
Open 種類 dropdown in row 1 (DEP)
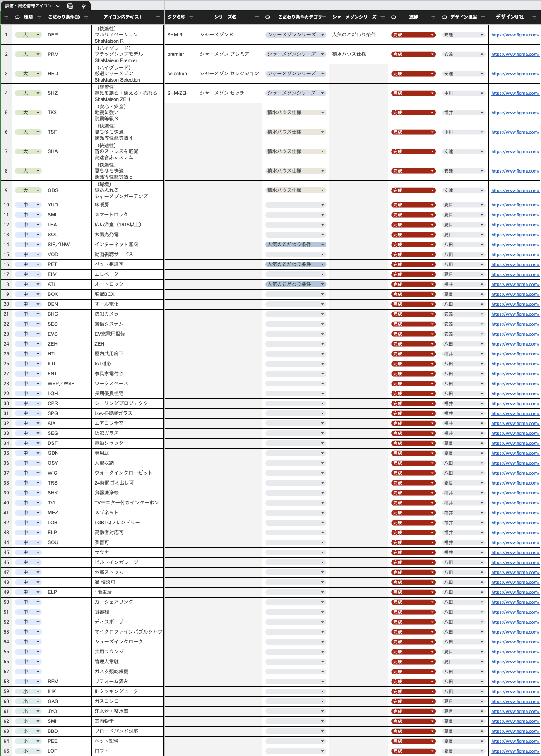28,35
